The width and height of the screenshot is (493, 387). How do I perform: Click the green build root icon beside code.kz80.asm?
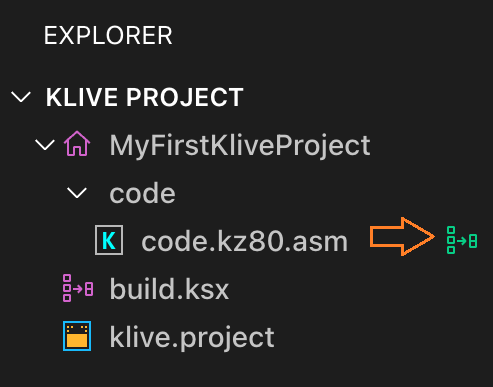click(462, 240)
